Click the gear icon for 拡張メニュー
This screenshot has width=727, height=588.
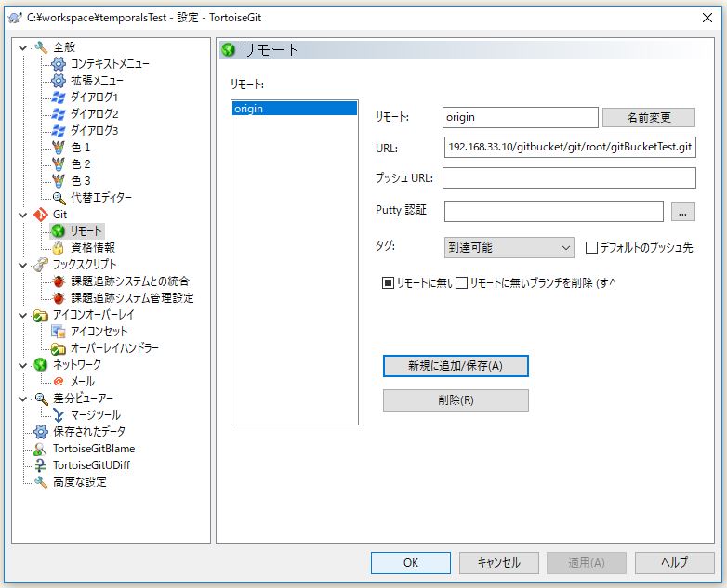59,81
